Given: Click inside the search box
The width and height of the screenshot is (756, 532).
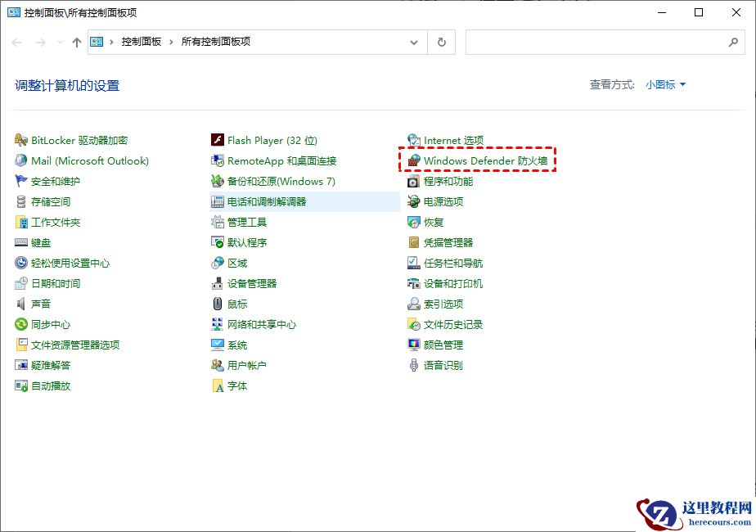Looking at the screenshot, I should pos(605,42).
